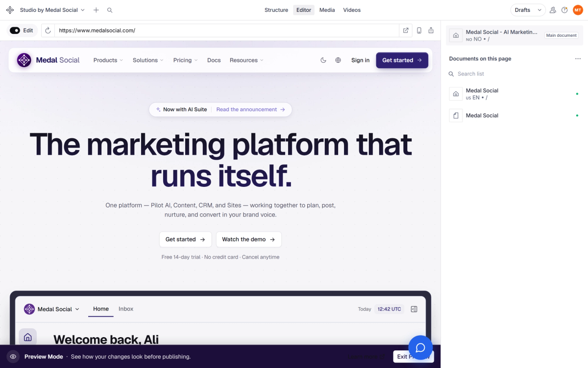This screenshot has height=368, width=588.
Task: Click the Preview Mode eye icon
Action: point(13,357)
